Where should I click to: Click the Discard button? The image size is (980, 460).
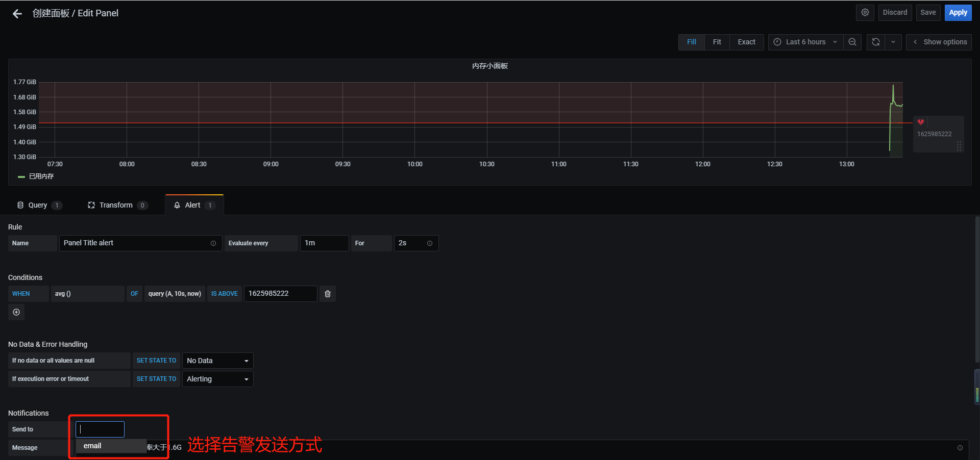(x=895, y=13)
